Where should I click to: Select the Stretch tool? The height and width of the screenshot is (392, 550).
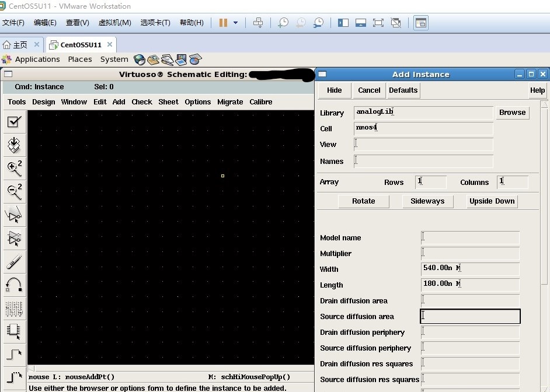[14, 215]
